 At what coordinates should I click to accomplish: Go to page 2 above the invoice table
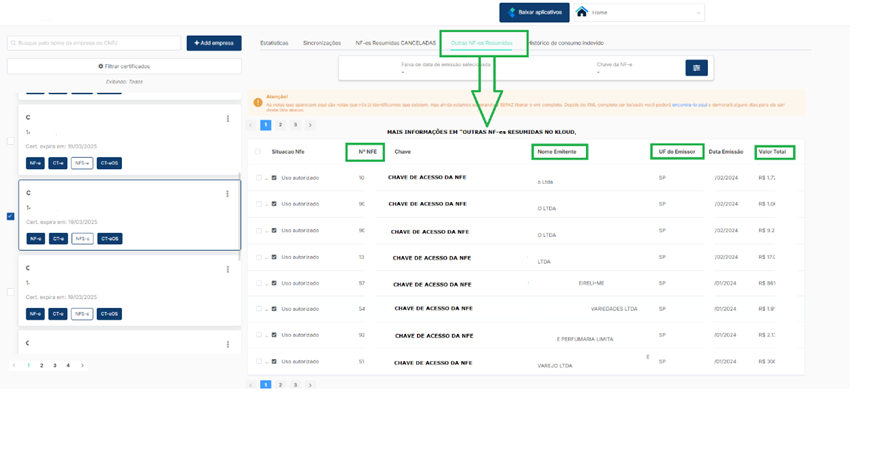[280, 126]
